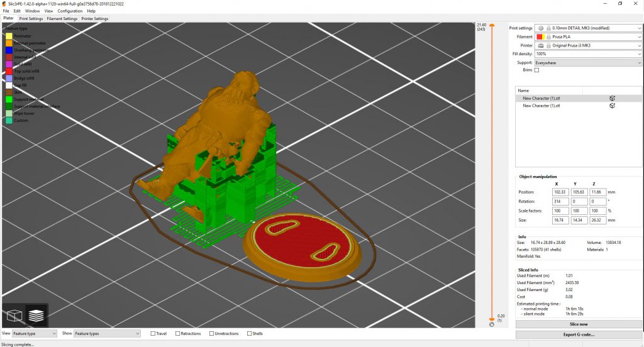Screen dimensions: 644x347
Task: Toggle the Shells checkbox
Action: click(x=249, y=333)
